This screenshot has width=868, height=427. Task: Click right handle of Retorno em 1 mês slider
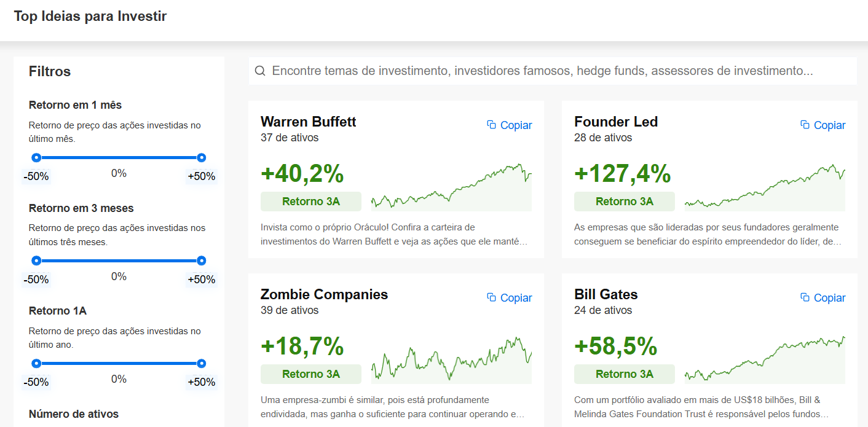[x=202, y=158]
